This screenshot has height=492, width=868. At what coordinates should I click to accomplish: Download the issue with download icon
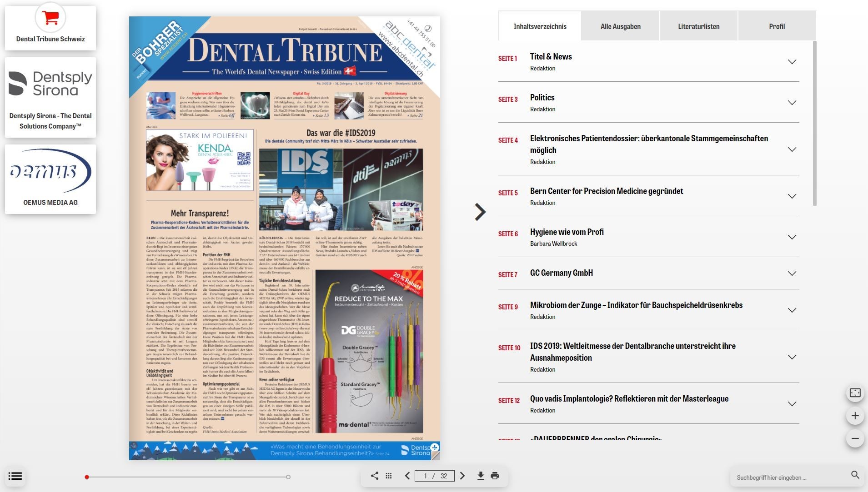[x=481, y=476]
